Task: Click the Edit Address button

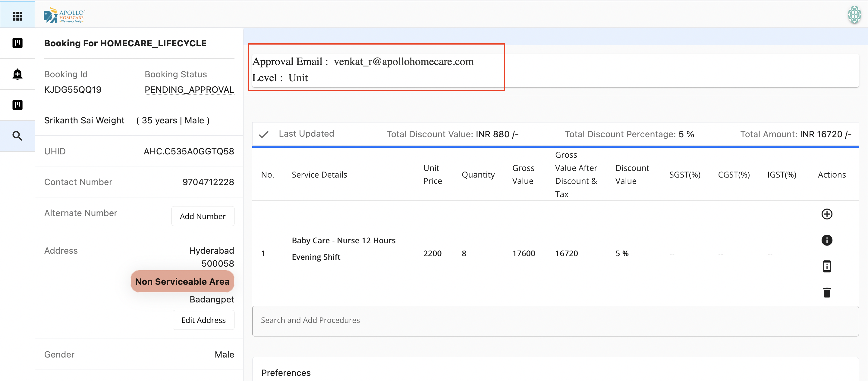Action: pyautogui.click(x=203, y=320)
